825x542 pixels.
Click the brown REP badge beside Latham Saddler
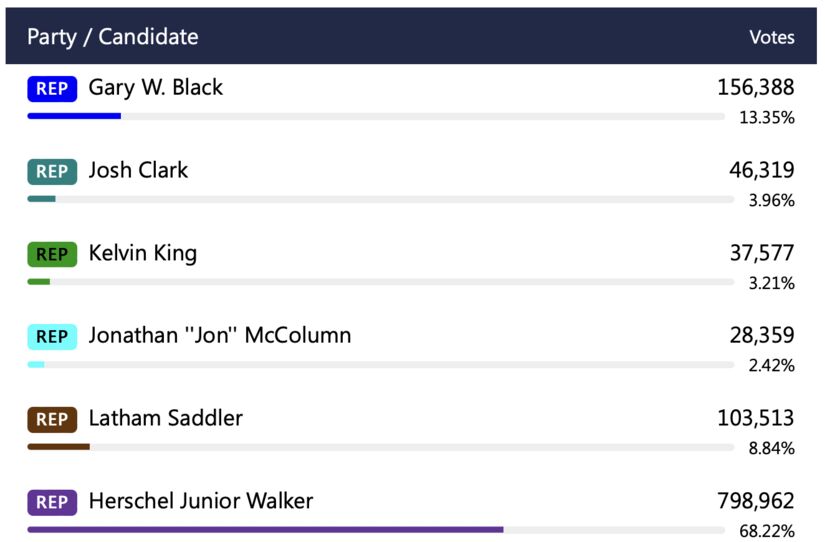click(52, 420)
